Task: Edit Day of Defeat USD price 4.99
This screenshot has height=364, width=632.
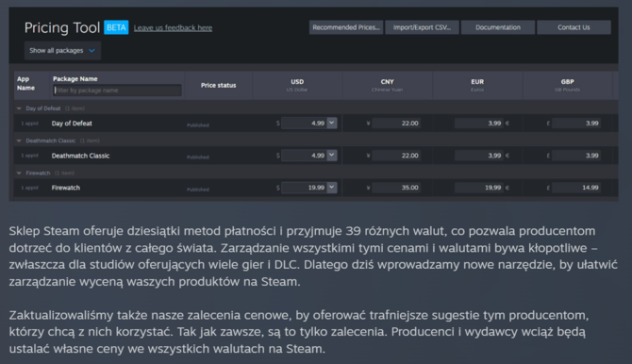Action: pos(305,123)
